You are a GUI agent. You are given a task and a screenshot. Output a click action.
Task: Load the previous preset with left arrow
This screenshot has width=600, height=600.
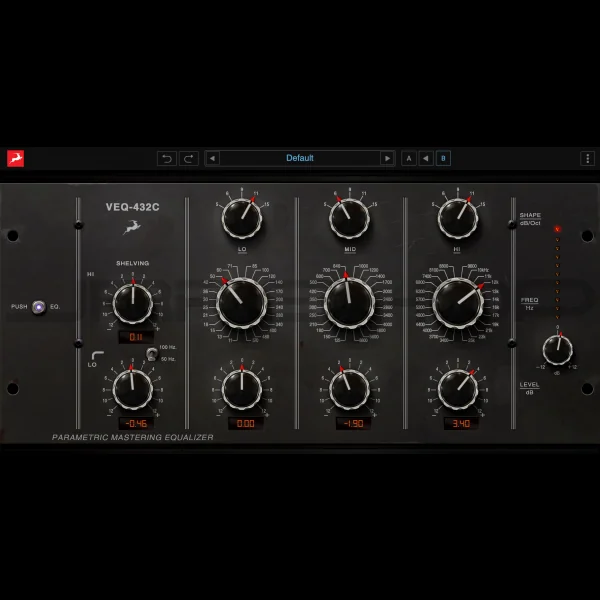213,158
